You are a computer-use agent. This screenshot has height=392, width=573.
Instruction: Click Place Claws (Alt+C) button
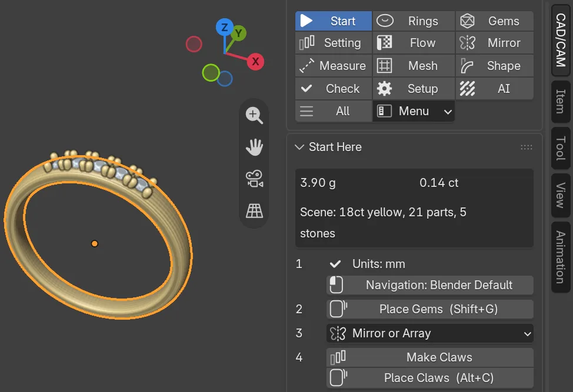pyautogui.click(x=429, y=378)
